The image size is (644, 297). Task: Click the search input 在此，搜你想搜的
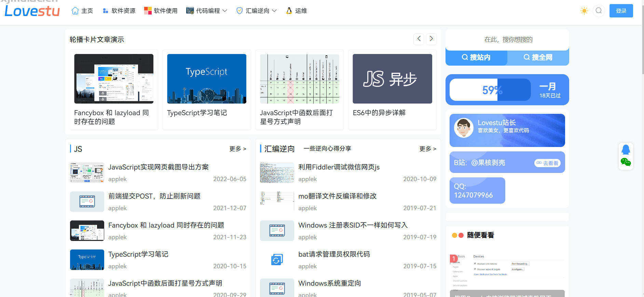coord(507,40)
